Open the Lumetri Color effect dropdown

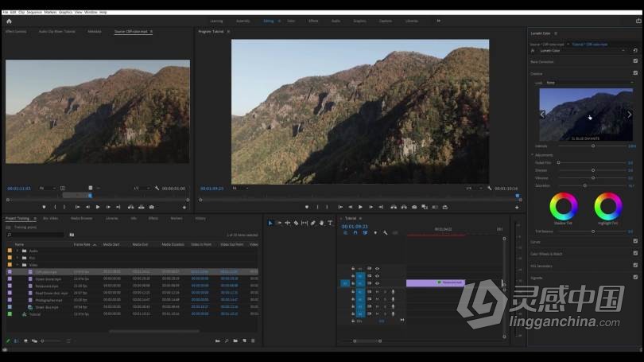pos(583,51)
